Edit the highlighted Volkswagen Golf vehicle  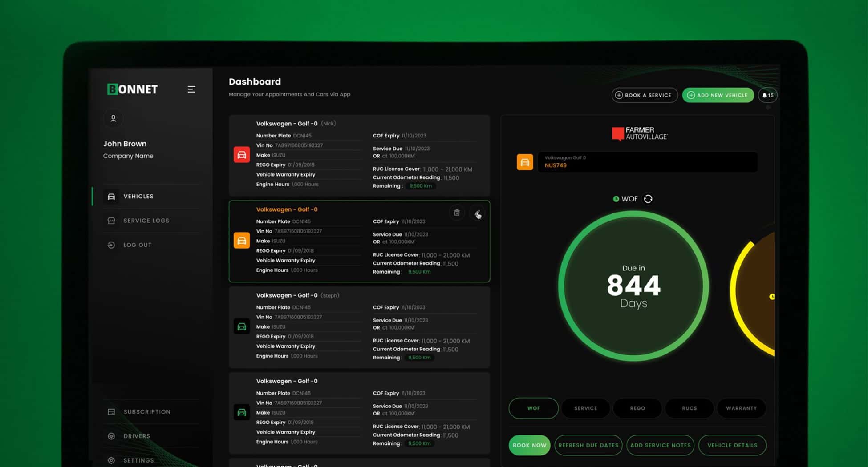point(477,214)
